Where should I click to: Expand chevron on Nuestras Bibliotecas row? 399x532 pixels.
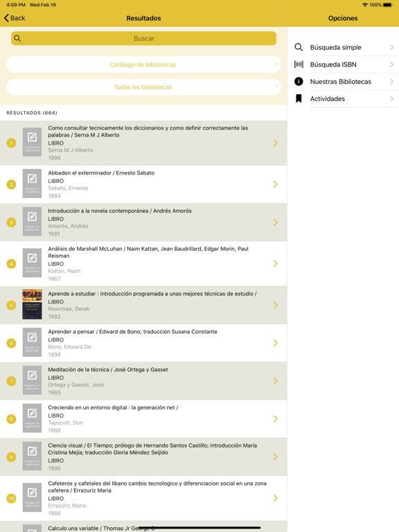click(x=392, y=82)
